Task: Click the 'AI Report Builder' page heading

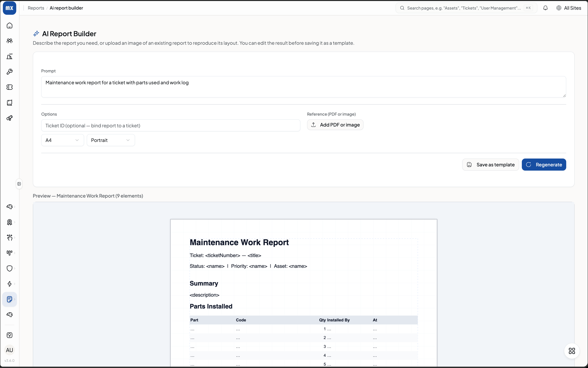Action: (x=69, y=34)
